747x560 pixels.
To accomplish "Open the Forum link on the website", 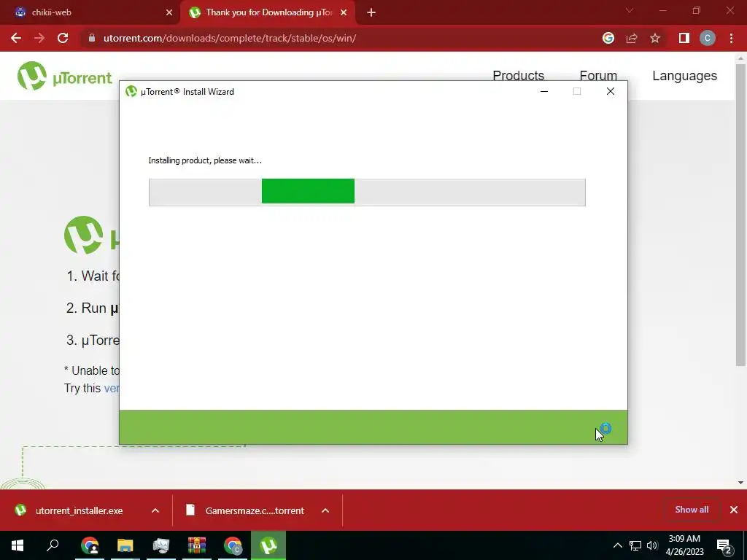I will 598,76.
